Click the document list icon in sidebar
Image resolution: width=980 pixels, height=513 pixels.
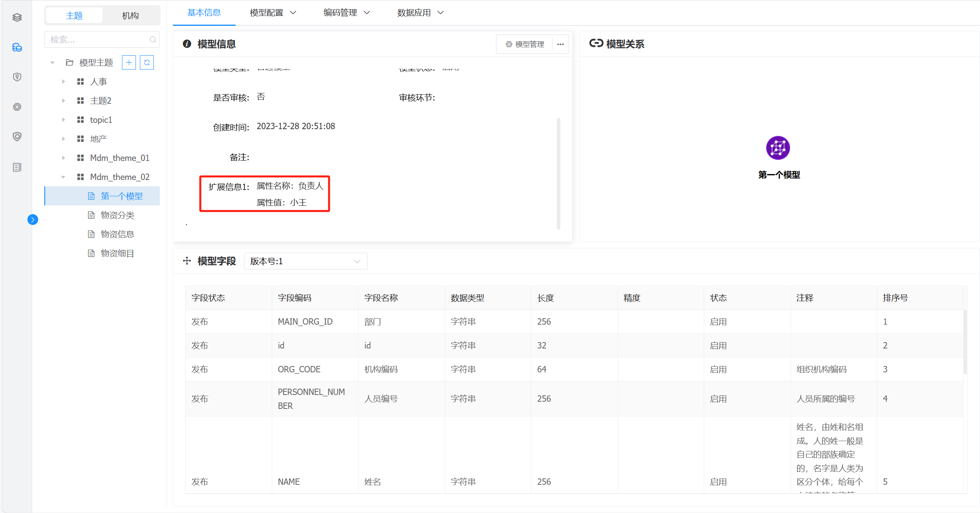click(17, 167)
